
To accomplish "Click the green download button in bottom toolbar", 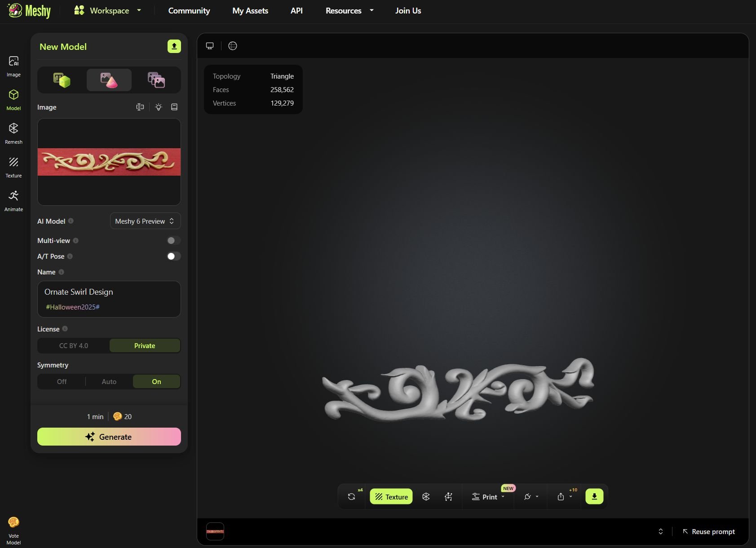I will (x=594, y=496).
